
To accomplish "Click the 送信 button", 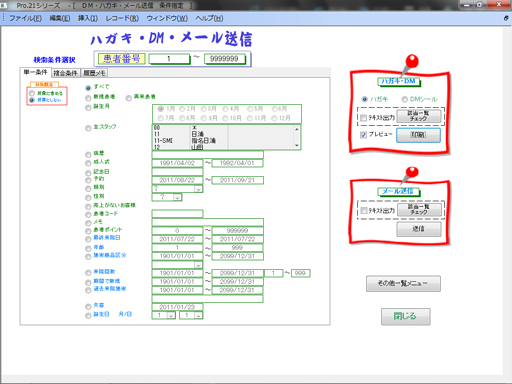I will click(x=419, y=229).
